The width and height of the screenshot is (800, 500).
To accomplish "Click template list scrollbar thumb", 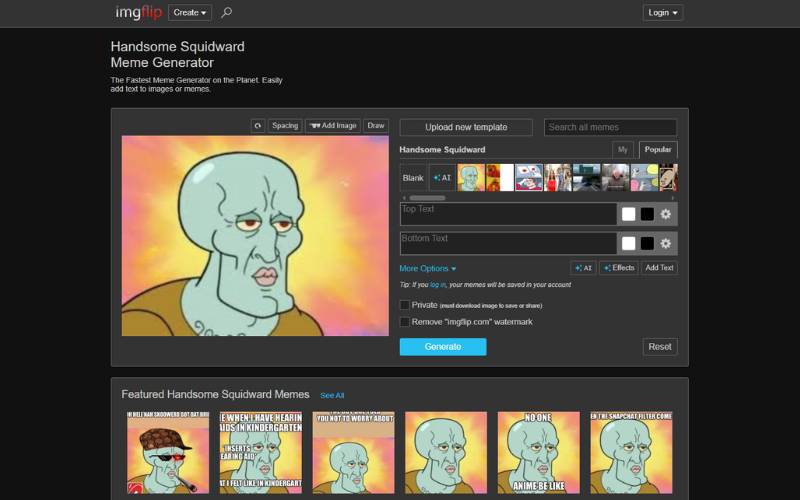I will (x=428, y=198).
